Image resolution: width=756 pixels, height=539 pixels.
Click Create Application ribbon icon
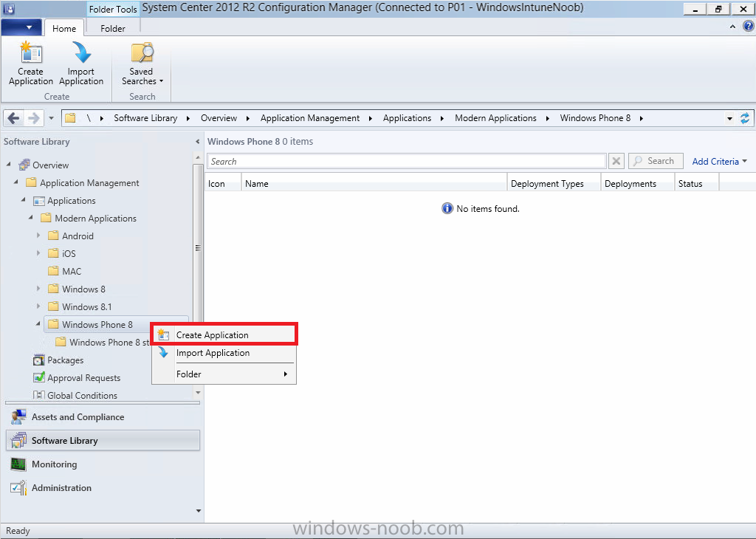click(31, 52)
